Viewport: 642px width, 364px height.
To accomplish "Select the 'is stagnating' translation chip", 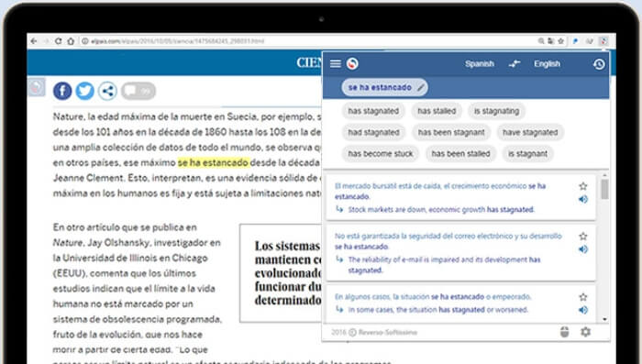I will (497, 111).
